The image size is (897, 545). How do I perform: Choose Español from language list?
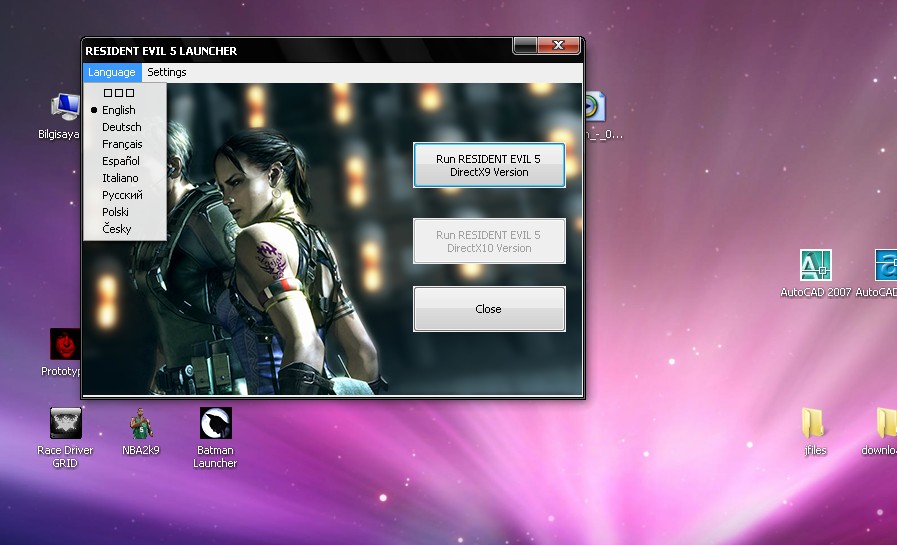(125, 161)
